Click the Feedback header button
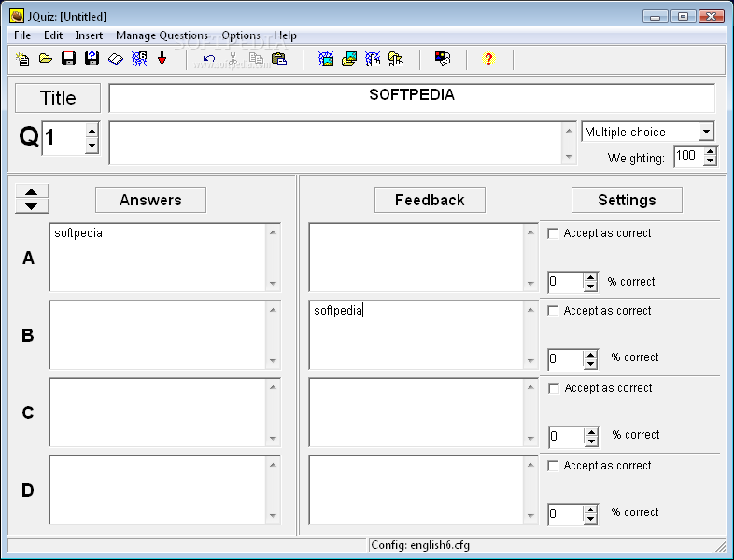This screenshot has width=734, height=560. click(430, 200)
